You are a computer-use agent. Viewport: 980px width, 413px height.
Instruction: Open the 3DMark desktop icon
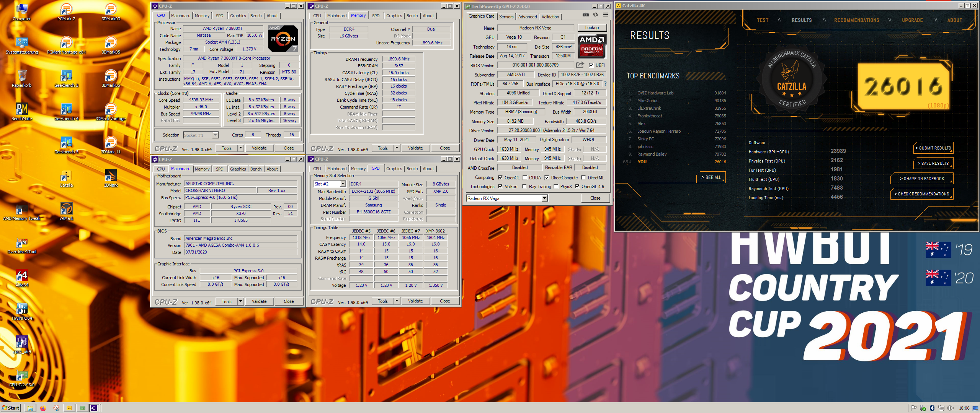[111, 178]
